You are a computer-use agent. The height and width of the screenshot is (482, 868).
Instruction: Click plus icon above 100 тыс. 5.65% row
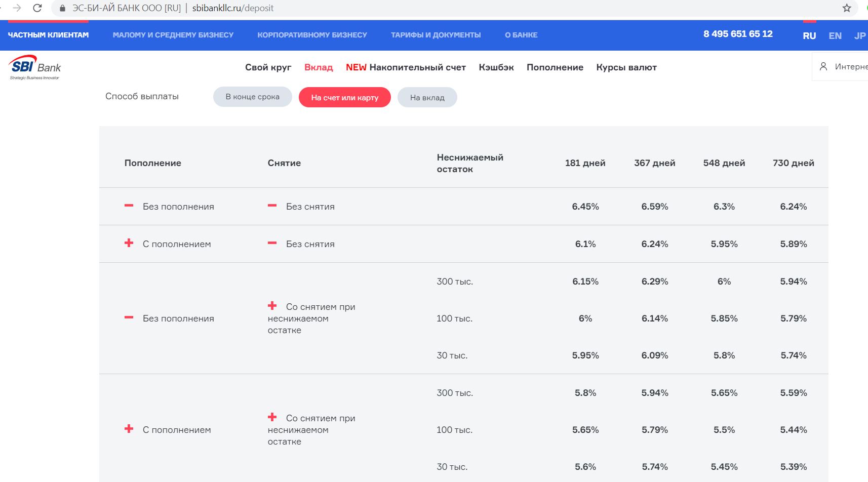[272, 417]
